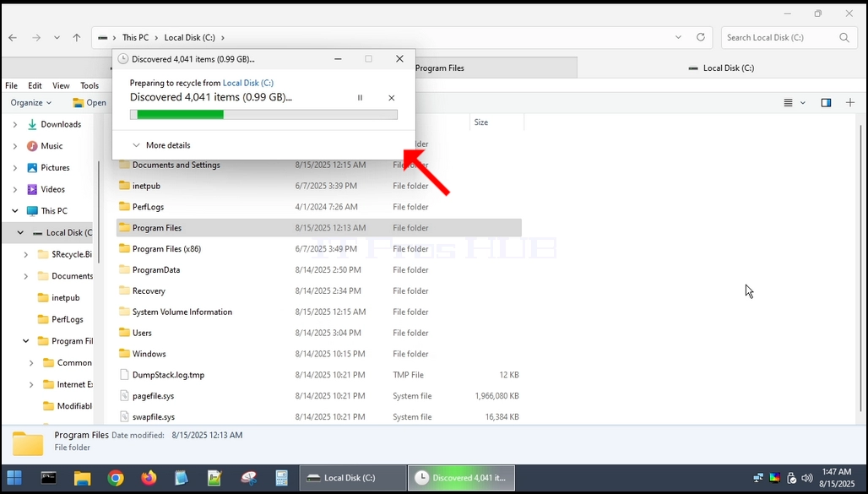Launch Firefox from the taskbar
The width and height of the screenshot is (868, 494).
tap(149, 477)
